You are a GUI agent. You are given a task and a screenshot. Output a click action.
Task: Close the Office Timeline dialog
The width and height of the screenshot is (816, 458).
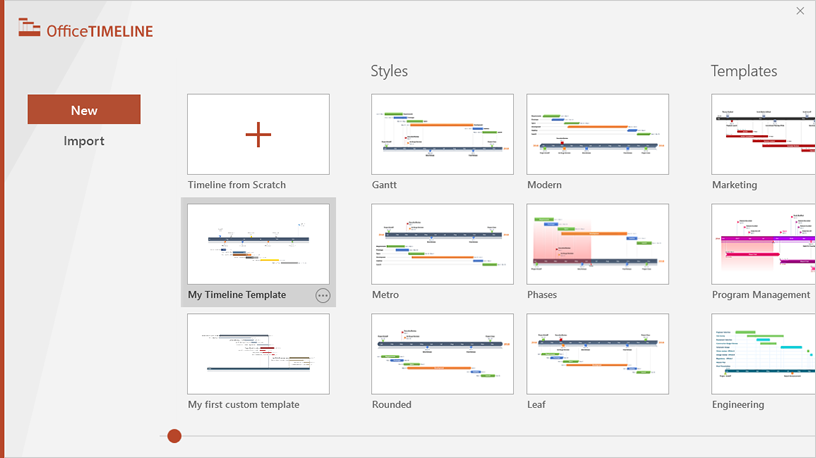click(800, 11)
